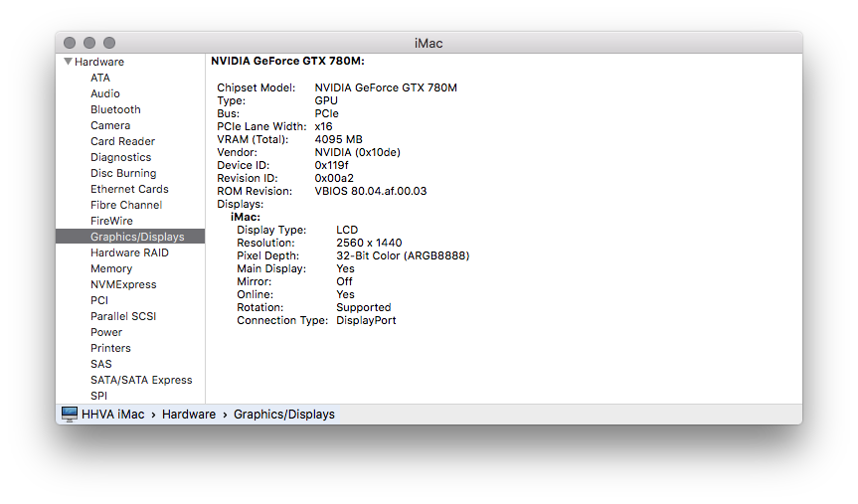This screenshot has height=504, width=858.
Task: Click the bold iMac display subheading
Action: pos(246,217)
